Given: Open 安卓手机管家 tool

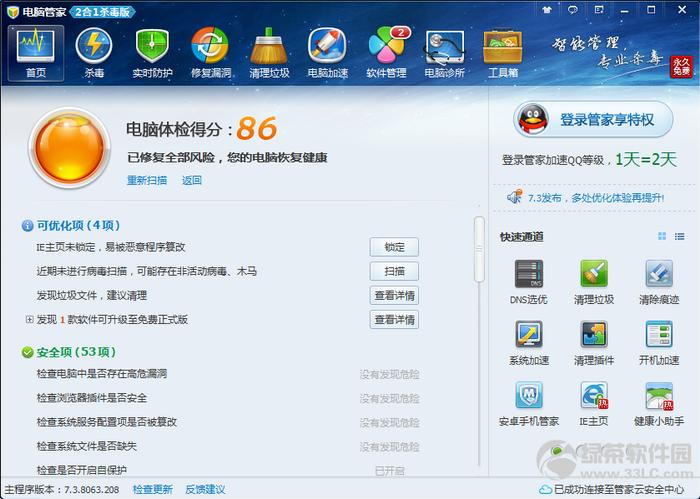Looking at the screenshot, I should pos(529,404).
